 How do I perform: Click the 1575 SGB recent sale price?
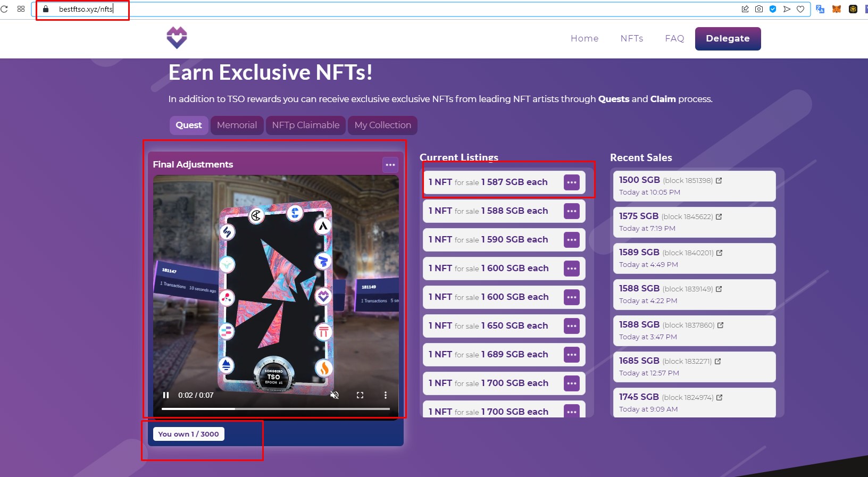tap(639, 216)
